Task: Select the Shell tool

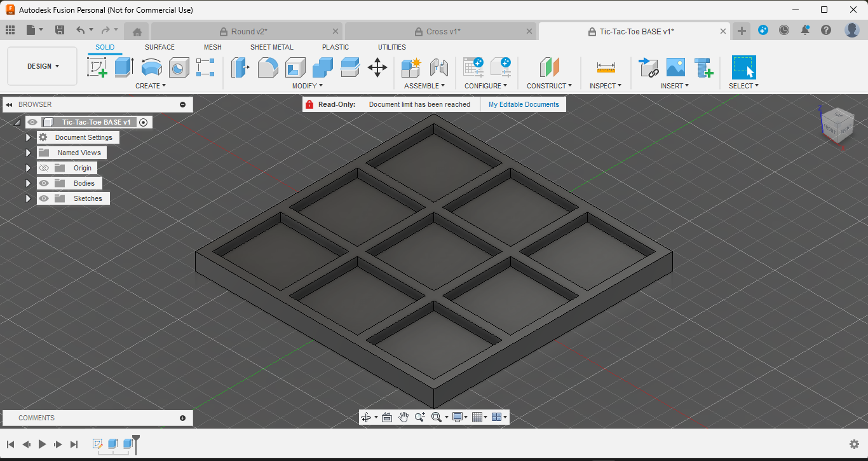Action: point(295,67)
